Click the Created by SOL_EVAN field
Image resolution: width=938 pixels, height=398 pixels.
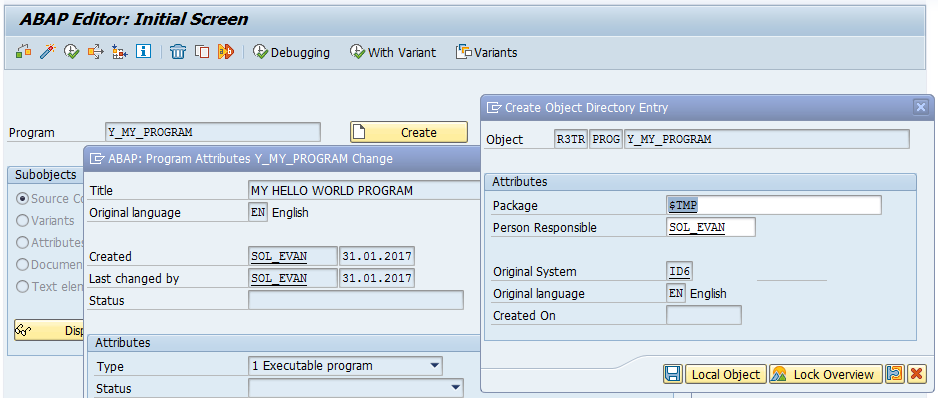coord(293,256)
